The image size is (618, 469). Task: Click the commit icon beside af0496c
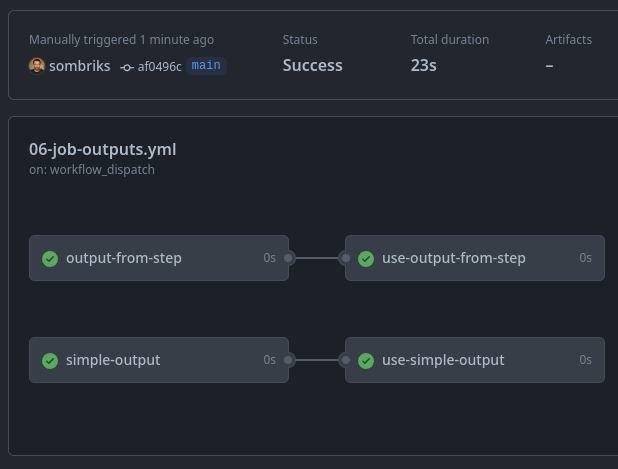[x=127, y=67]
